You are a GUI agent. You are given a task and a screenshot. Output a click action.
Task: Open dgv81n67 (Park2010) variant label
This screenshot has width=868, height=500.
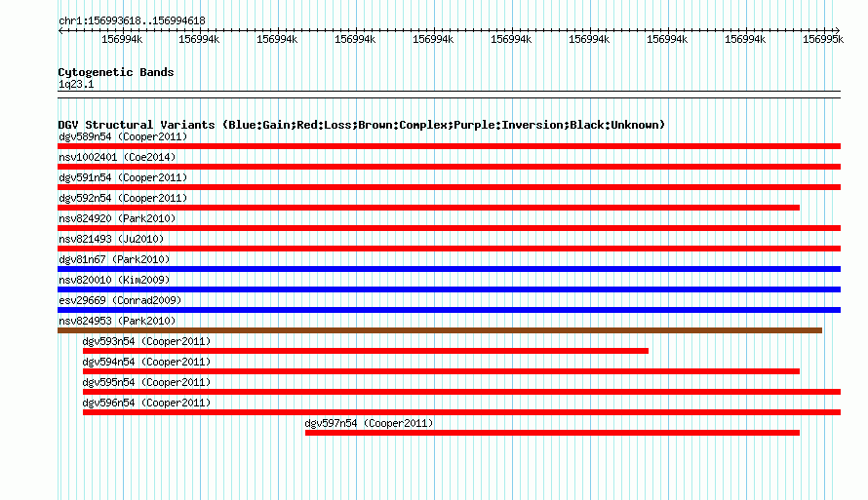[114, 259]
